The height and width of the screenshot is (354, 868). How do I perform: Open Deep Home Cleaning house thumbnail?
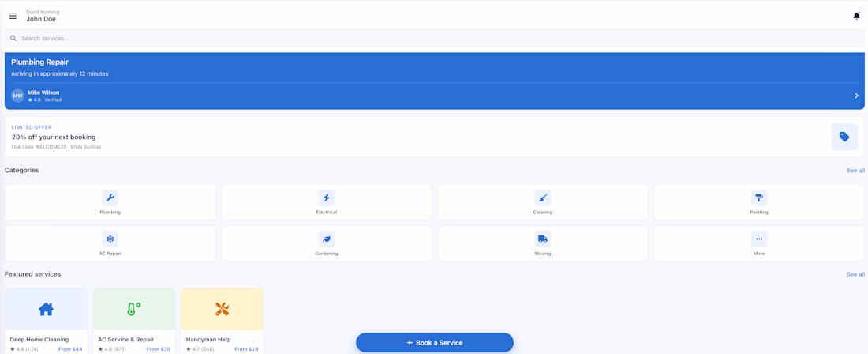[x=46, y=309]
